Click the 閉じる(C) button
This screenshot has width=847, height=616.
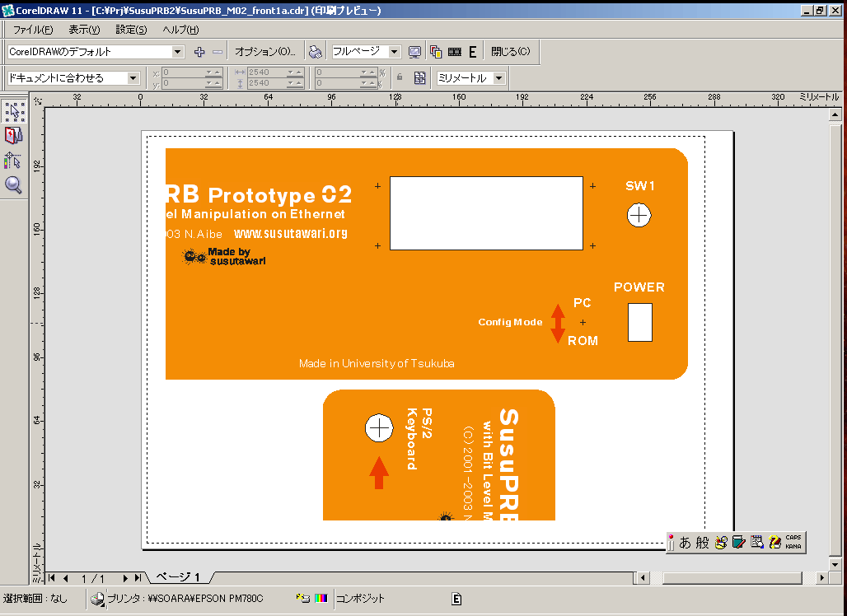coord(511,52)
